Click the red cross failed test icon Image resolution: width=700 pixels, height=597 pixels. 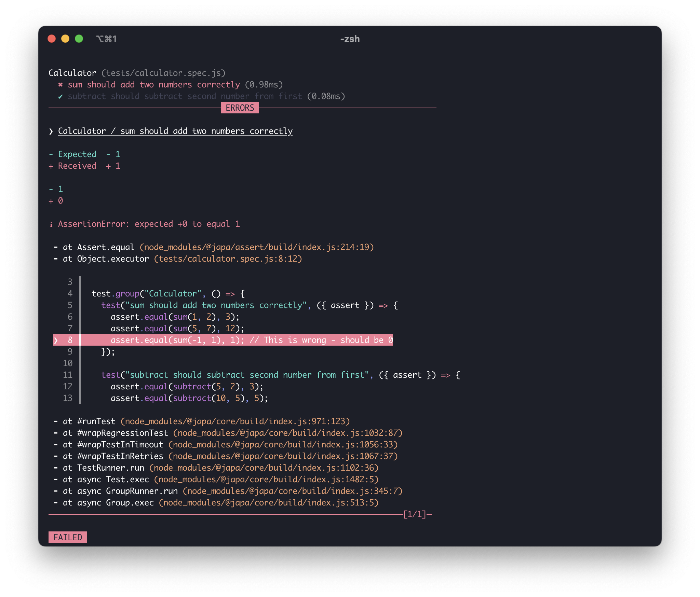click(60, 85)
